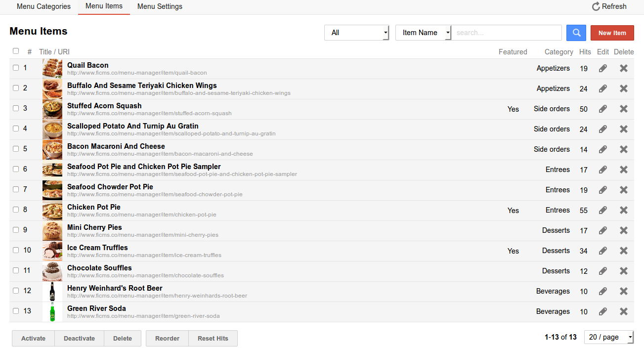Click the red New Item button
The height and width of the screenshot is (348, 644).
tap(612, 33)
